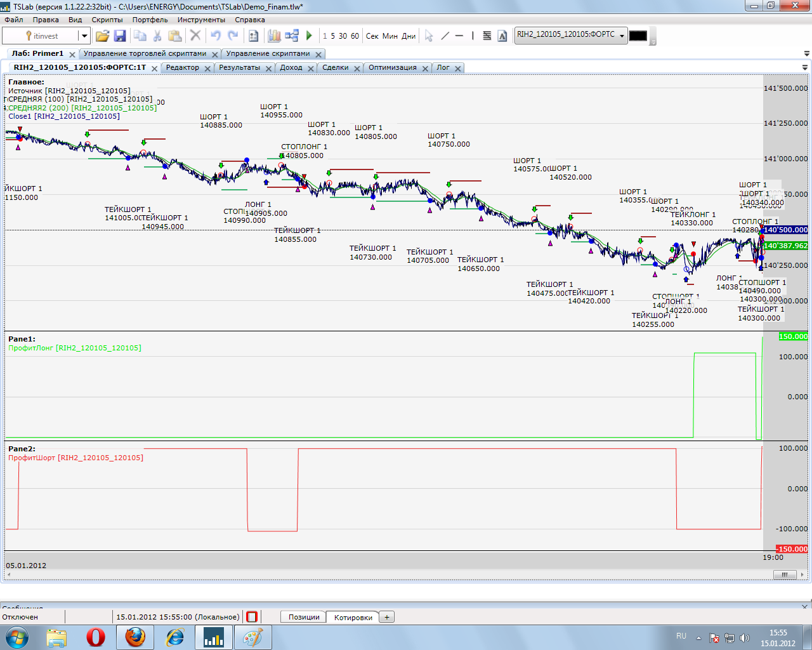Select the text annotation tool icon
The image size is (812, 650).
click(x=502, y=36)
